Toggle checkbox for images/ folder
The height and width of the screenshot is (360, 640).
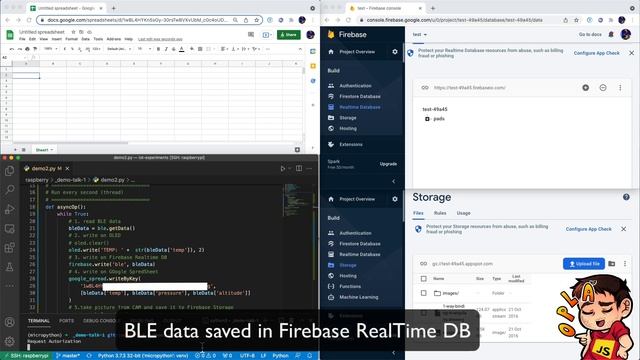[x=424, y=293]
